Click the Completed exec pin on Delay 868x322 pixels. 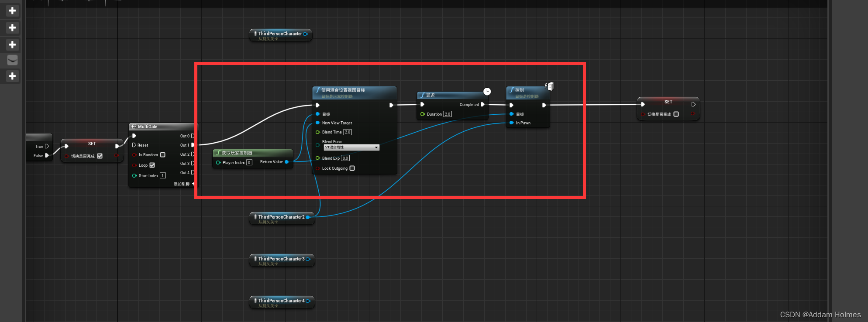pos(482,104)
